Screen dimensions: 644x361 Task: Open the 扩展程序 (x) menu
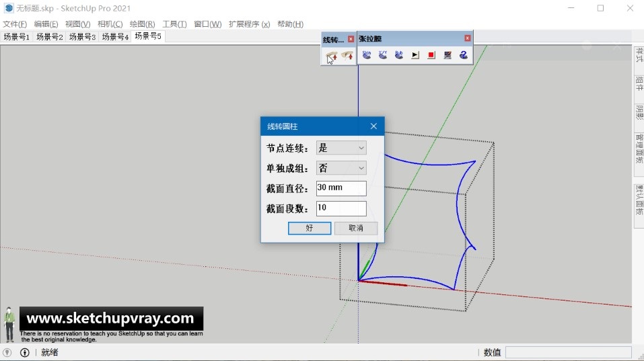click(x=249, y=24)
